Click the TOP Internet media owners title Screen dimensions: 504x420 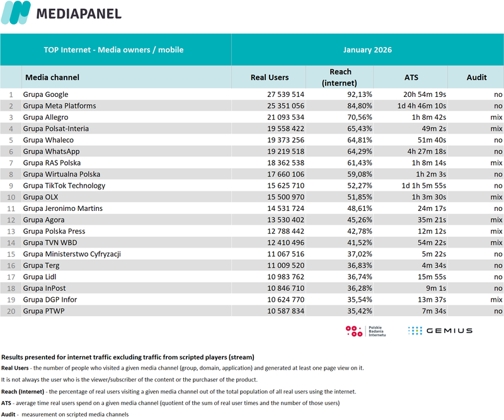[113, 50]
